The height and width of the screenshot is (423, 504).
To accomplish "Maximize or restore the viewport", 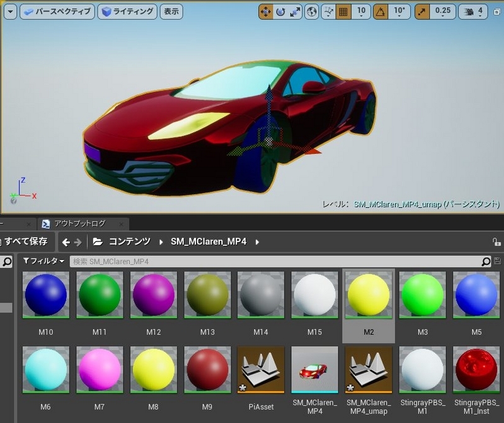I will pyautogui.click(x=497, y=12).
